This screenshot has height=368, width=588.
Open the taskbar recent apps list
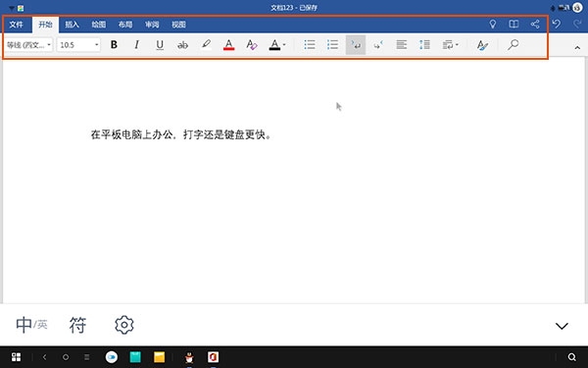tap(86, 357)
